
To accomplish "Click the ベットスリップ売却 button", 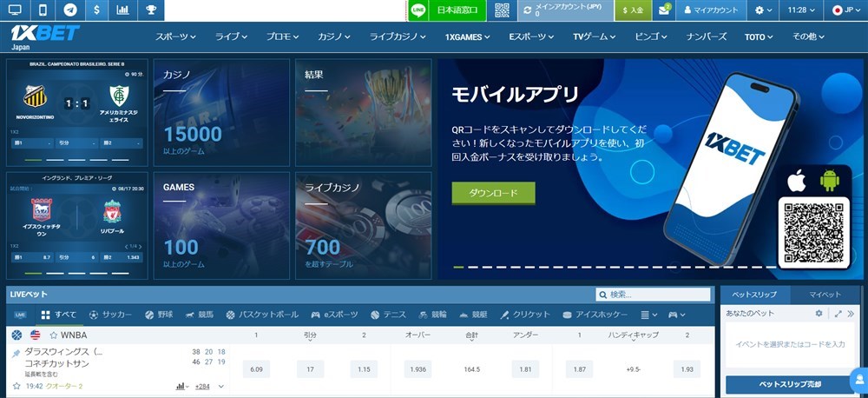I will coord(789,384).
